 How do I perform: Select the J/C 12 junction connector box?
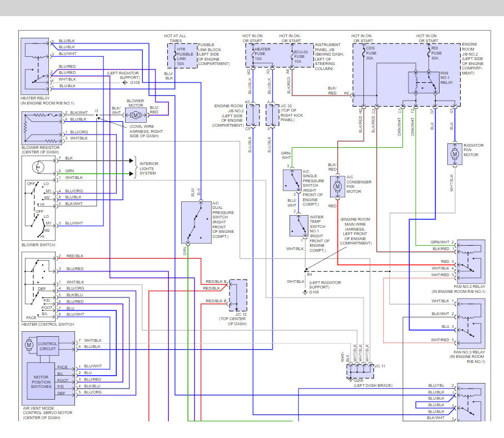tap(238, 295)
